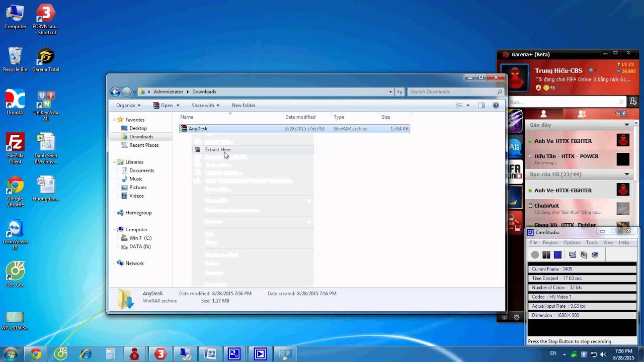Open Network in the navigation pane
Screen dimensions: 644x362
[134, 263]
